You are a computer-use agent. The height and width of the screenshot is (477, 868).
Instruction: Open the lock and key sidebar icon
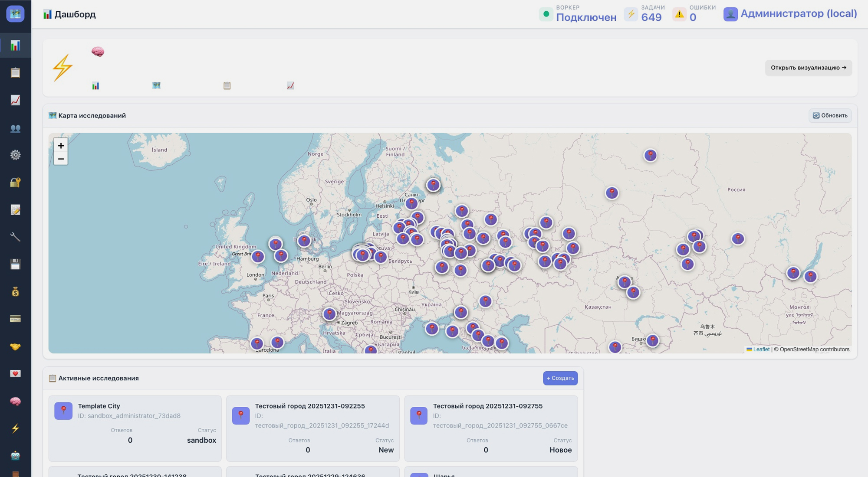[15, 182]
